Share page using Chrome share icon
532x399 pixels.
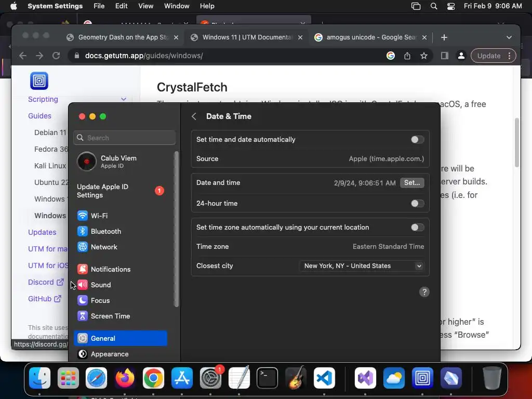[x=407, y=56]
